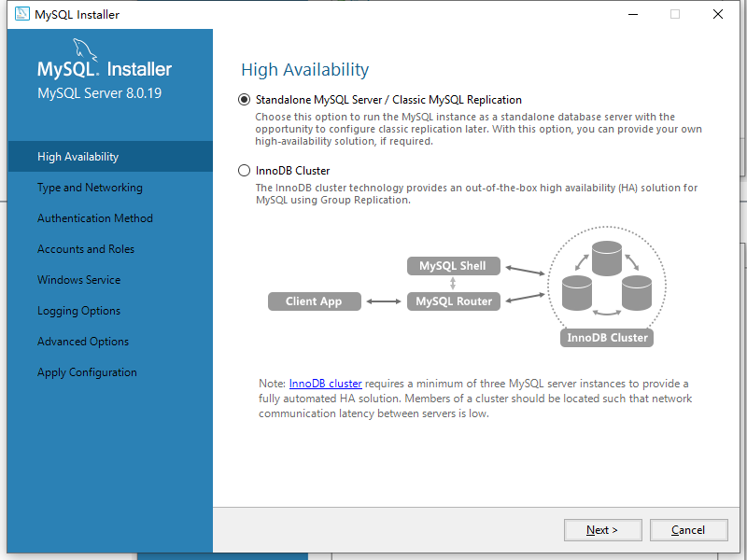Click the MySQL Server 8.0.19 version text

tap(100, 92)
